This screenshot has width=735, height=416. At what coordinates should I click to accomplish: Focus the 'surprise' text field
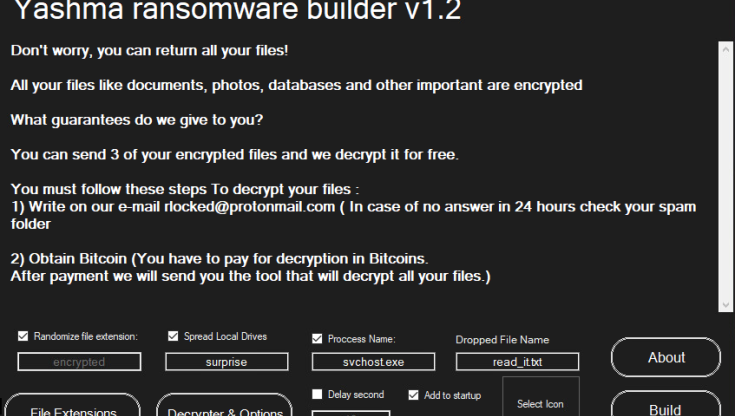pos(226,362)
